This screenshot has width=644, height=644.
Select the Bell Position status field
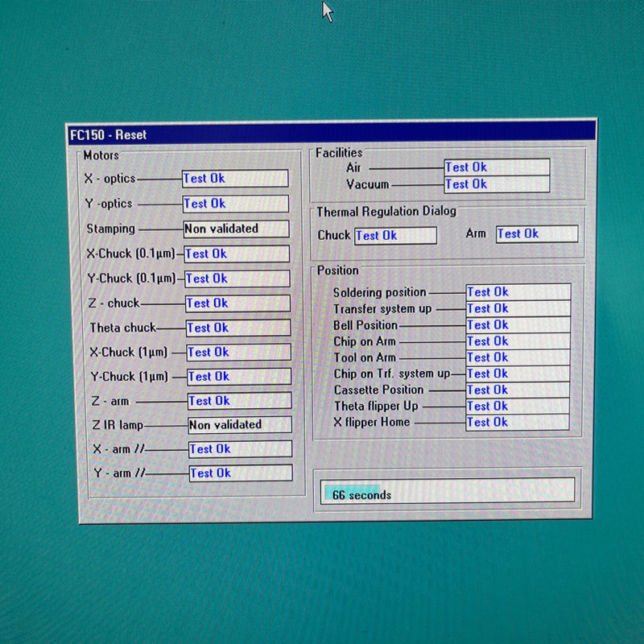(x=518, y=324)
